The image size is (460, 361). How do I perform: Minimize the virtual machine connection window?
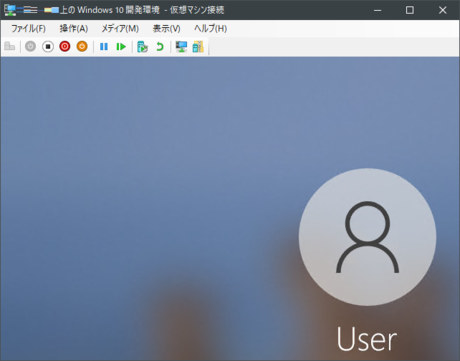(377, 10)
